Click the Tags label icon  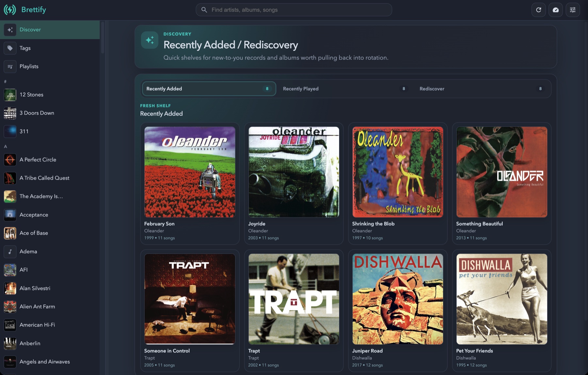tap(10, 48)
